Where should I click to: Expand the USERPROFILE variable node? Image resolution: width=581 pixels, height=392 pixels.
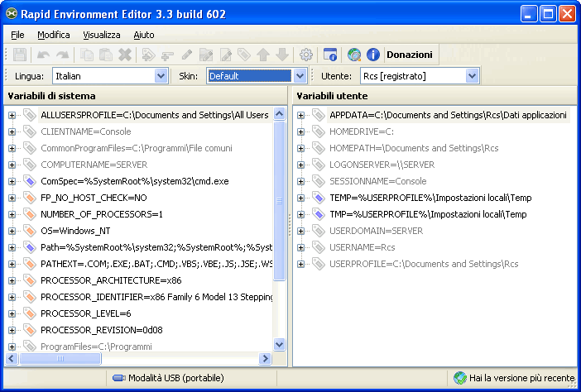click(x=300, y=264)
